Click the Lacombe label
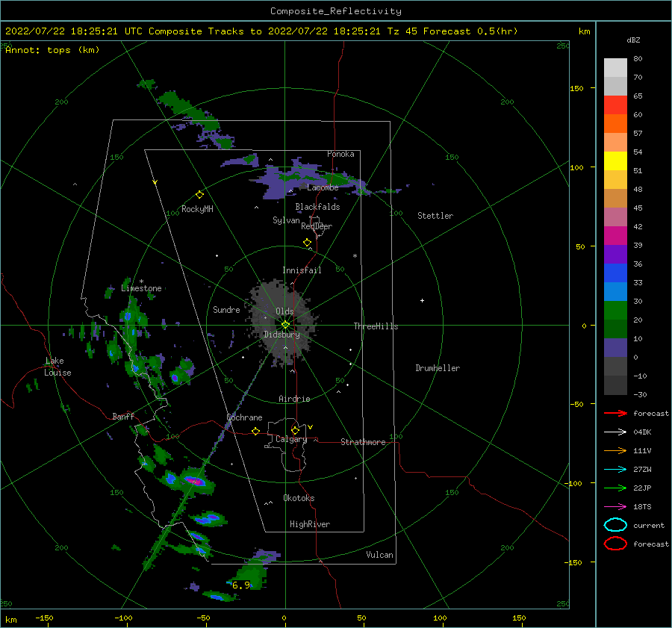This screenshot has width=672, height=628. pyautogui.click(x=323, y=187)
